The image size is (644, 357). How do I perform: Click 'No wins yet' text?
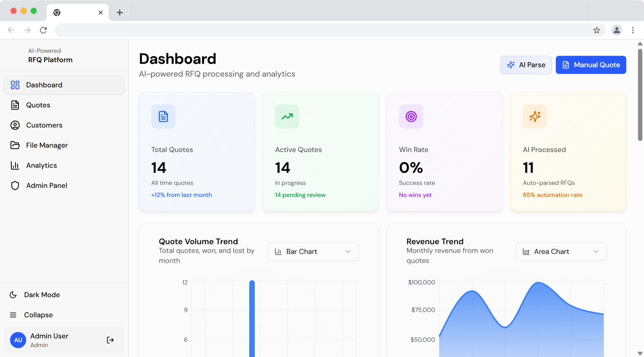[415, 195]
